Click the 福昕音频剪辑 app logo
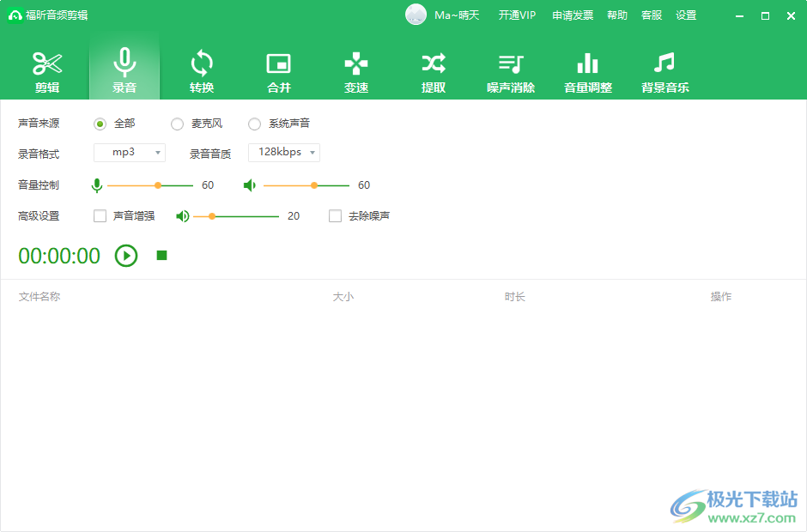This screenshot has height=532, width=807. (15, 15)
